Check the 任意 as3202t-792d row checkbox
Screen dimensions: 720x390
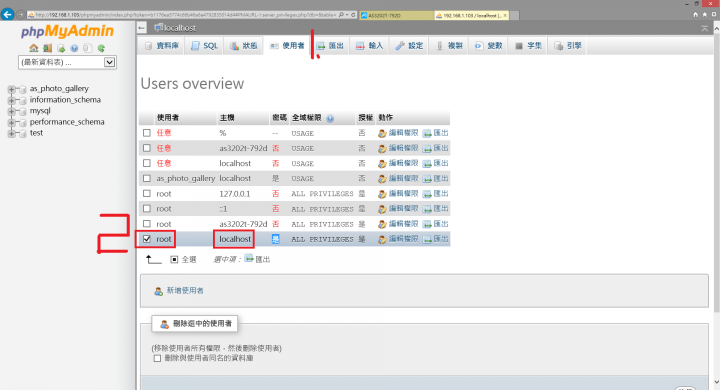[146, 148]
